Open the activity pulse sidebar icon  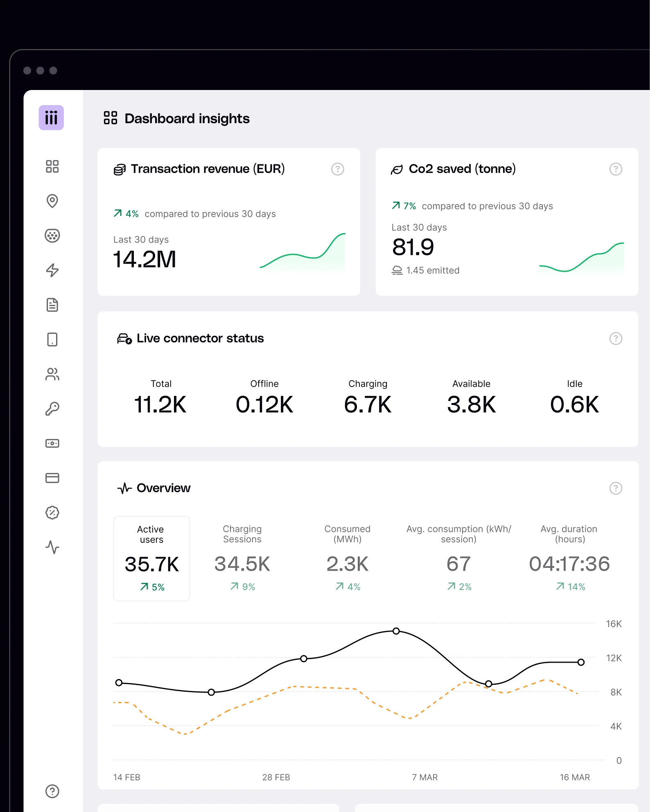[52, 547]
